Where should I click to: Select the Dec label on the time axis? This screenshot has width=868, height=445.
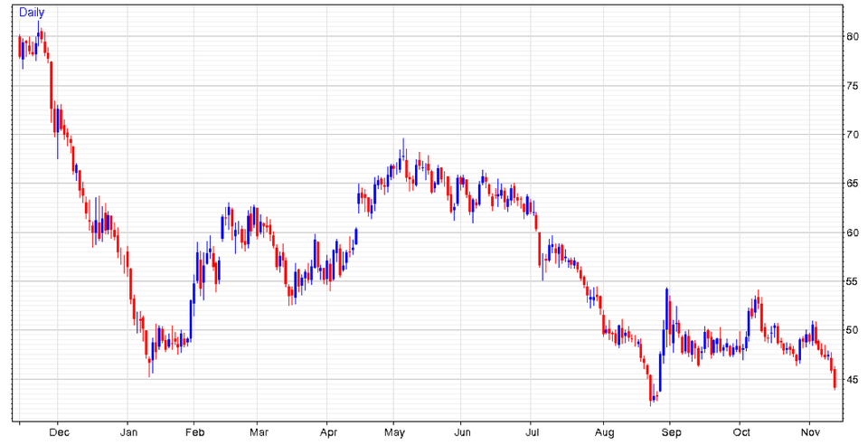coord(60,432)
